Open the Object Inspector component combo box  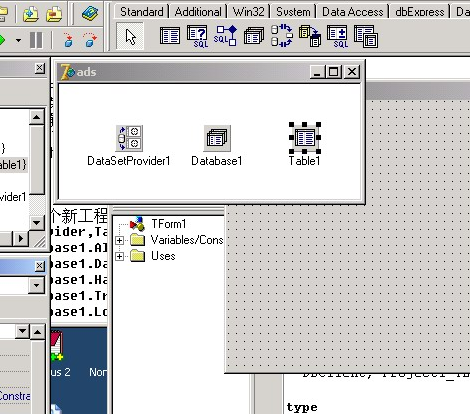(36, 285)
